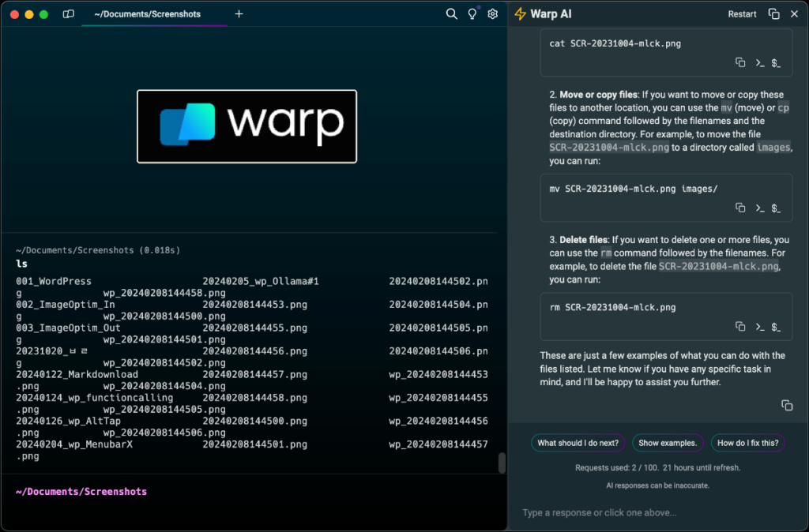The image size is (809, 532).
Task: Run the rm command in terminal
Action: tap(758, 326)
